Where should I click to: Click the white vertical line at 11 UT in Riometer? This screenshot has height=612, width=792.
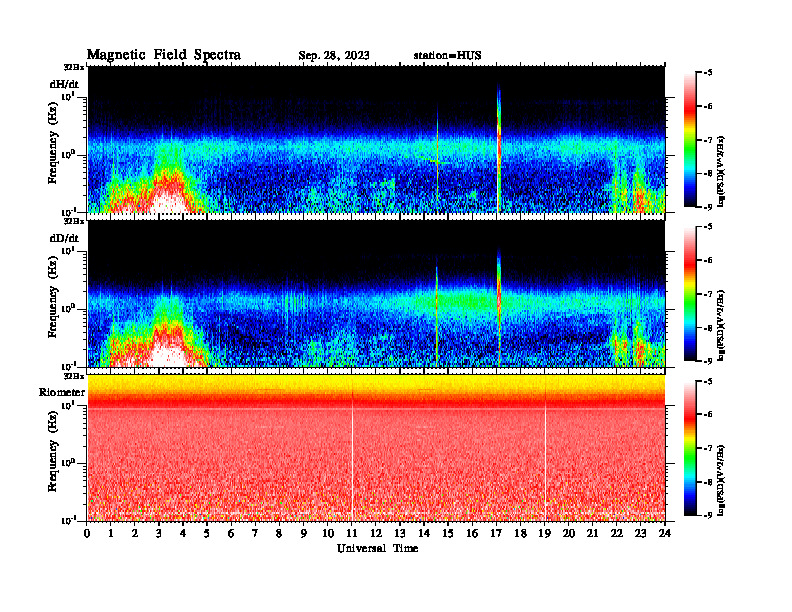(352, 460)
